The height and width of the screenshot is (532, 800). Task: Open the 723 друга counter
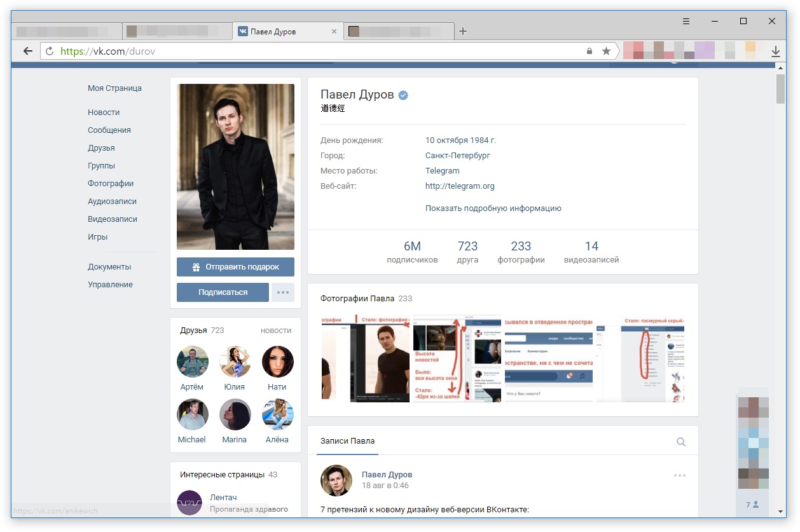pos(467,252)
